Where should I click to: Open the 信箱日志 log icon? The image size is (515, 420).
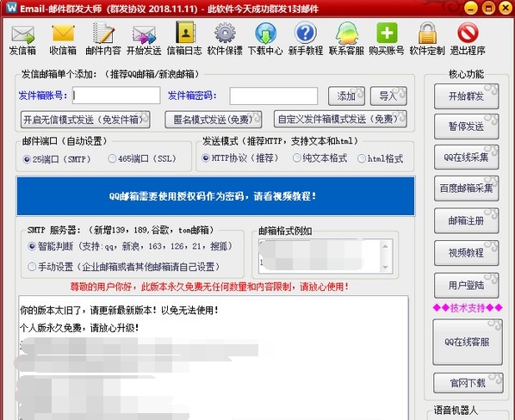[184, 39]
